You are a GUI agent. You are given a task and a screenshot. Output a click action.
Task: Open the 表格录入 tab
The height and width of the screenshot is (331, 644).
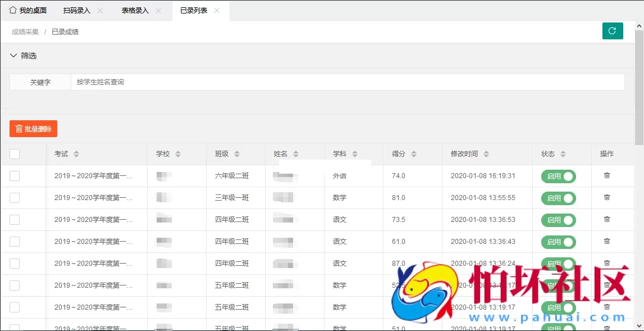tap(136, 10)
